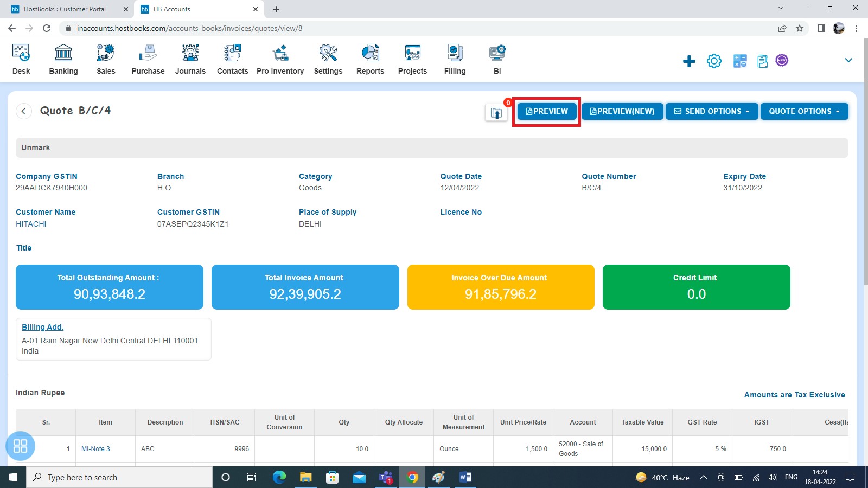Open the tab search chevron
Screen dimensions: 868x488
(781, 8)
